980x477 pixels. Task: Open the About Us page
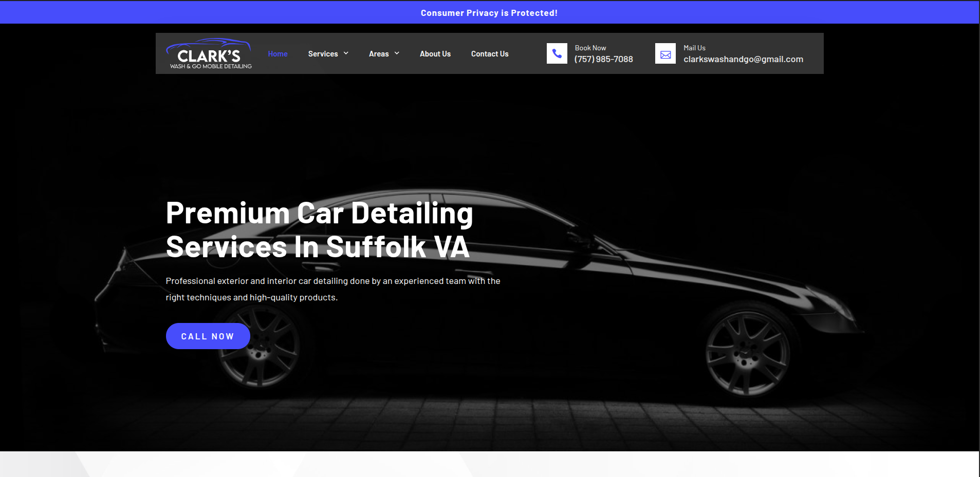point(435,54)
